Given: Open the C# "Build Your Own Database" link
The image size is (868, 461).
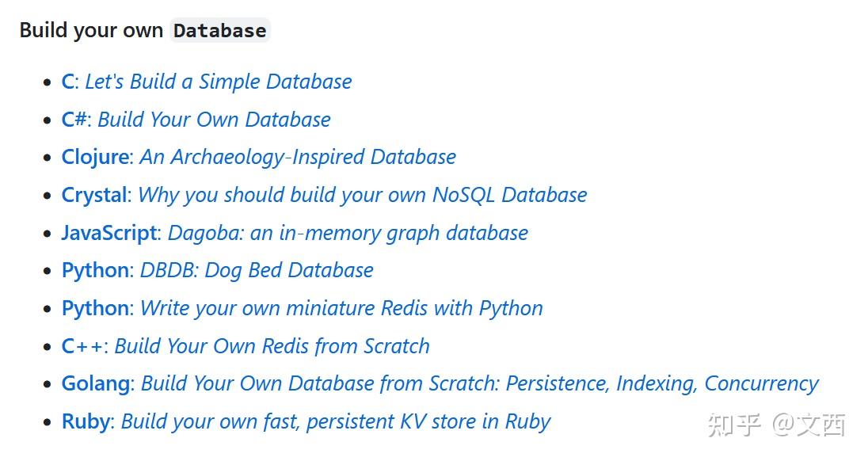Looking at the screenshot, I should 215,120.
